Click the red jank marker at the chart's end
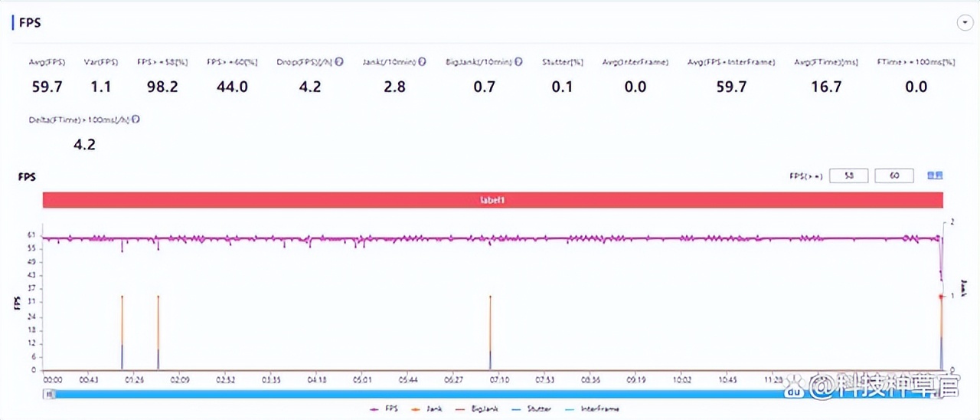980x420 pixels. (x=941, y=296)
